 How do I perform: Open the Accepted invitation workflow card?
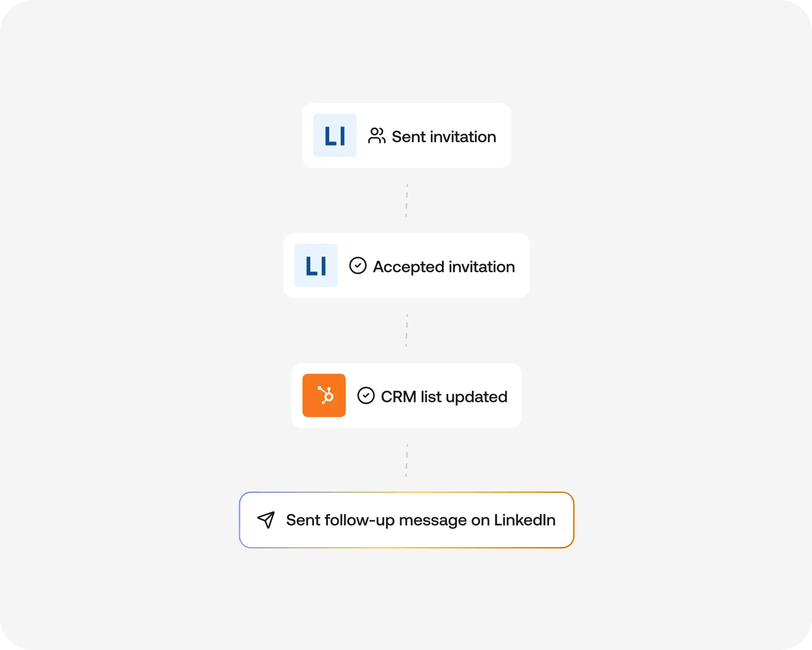406,265
